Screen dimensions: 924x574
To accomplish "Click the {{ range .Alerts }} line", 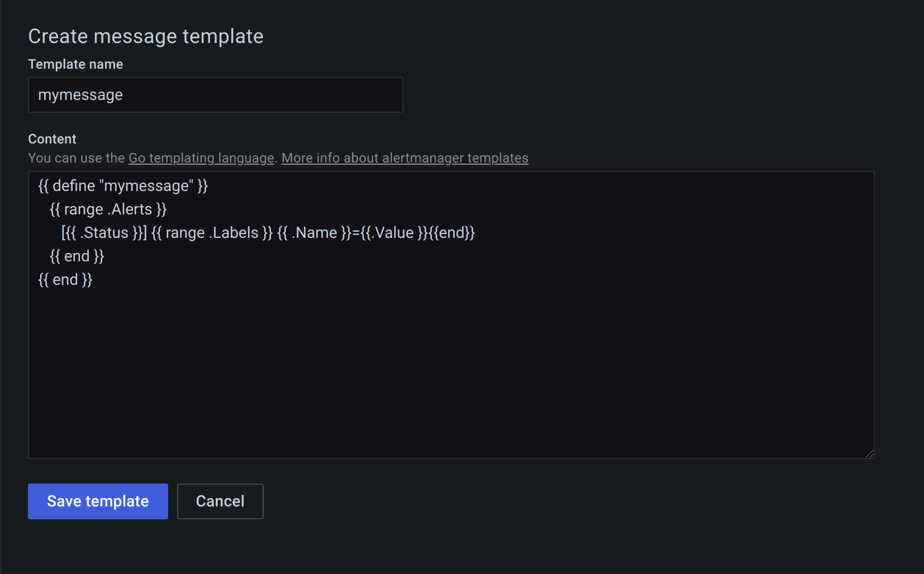I will (x=108, y=209).
